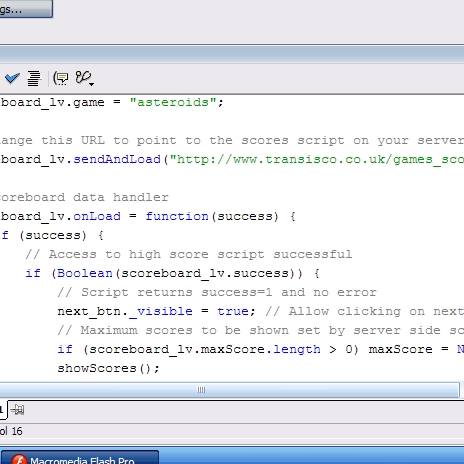Viewport: 464px width, 464px height.
Task: Switch to Macromedia Flash Pro taskbar button
Action: (79, 457)
